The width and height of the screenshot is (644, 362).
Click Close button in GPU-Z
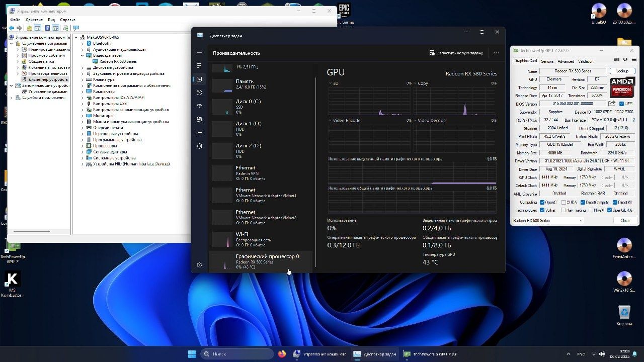pyautogui.click(x=625, y=220)
